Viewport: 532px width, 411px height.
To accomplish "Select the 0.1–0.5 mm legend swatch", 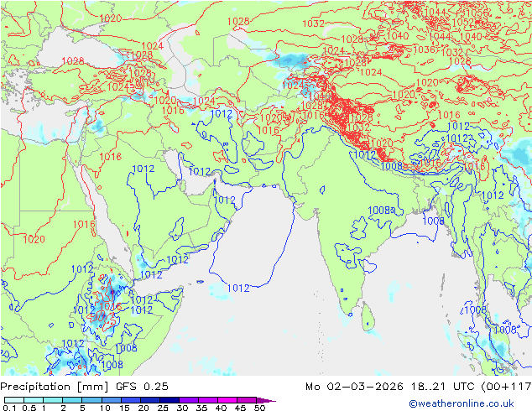I will [x=14, y=400].
